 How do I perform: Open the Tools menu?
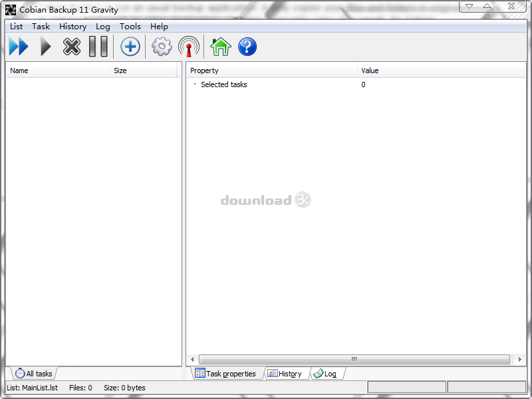[130, 27]
